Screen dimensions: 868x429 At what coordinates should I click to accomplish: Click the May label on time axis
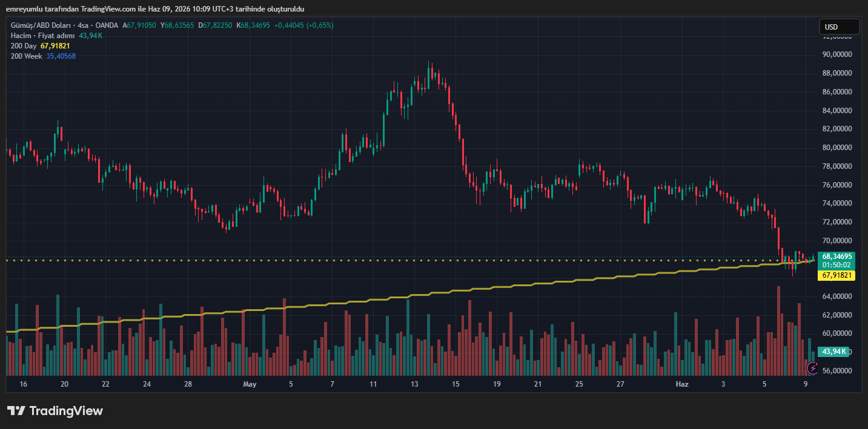point(250,384)
